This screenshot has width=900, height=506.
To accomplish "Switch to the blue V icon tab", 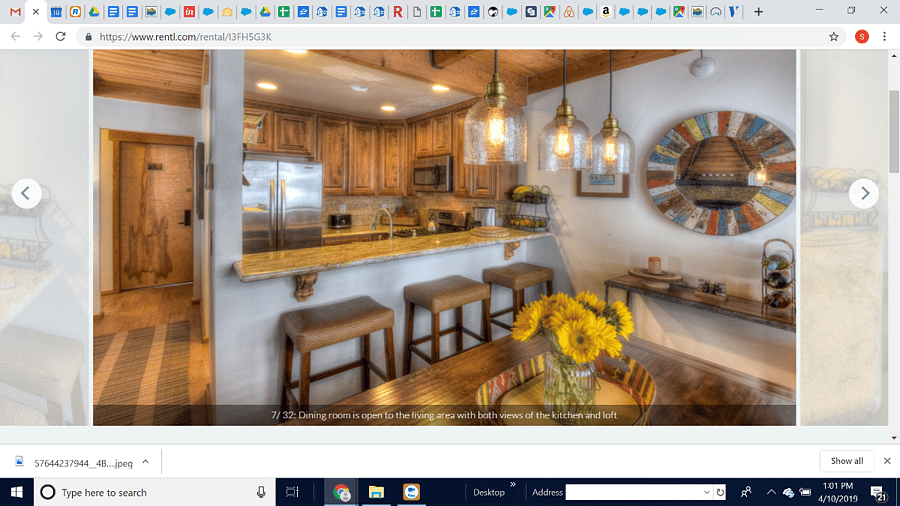I will tap(734, 11).
